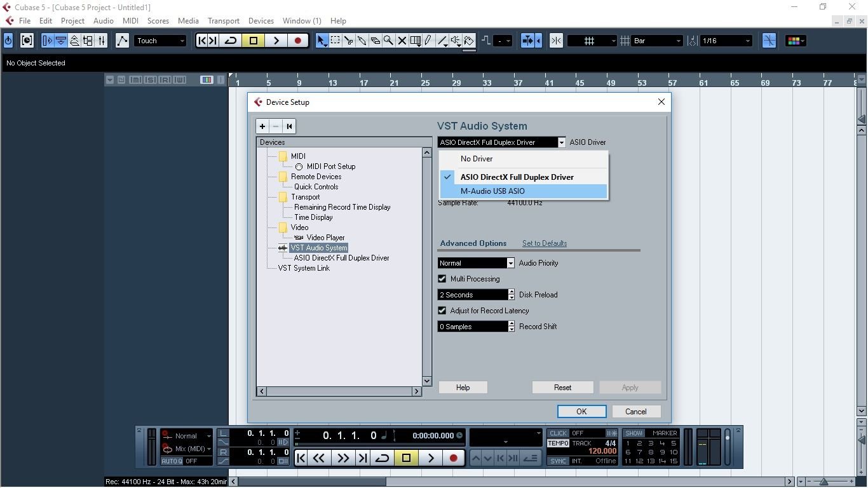868x488 pixels.
Task: Click the Help button in Device Setup
Action: click(x=463, y=388)
